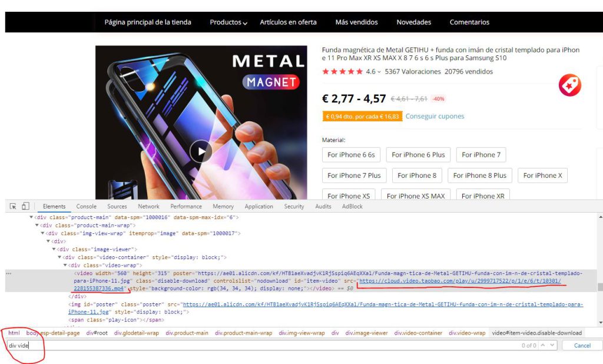Go to Página principal de la tienda
The image size is (603, 364).
[148, 22]
